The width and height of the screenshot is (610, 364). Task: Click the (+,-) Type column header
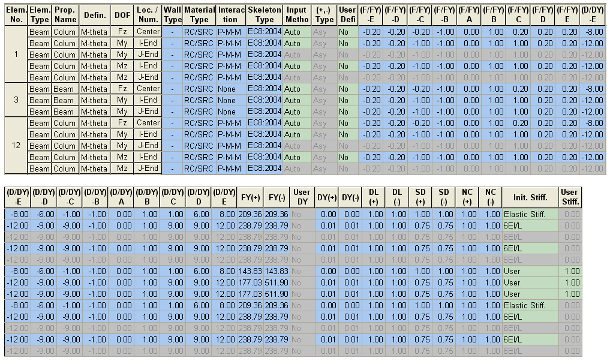(x=324, y=15)
